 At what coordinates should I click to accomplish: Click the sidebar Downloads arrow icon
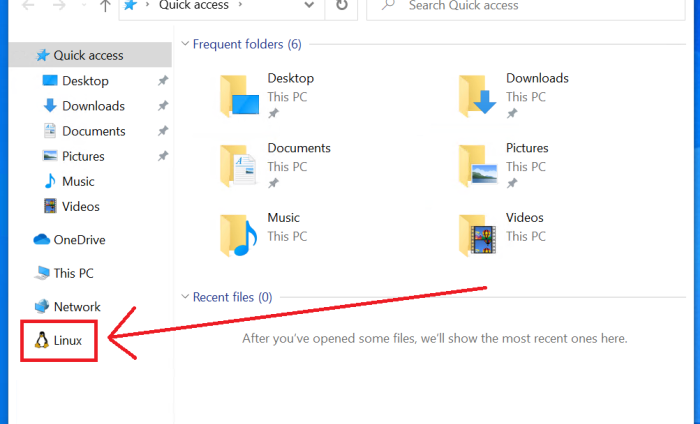point(50,105)
